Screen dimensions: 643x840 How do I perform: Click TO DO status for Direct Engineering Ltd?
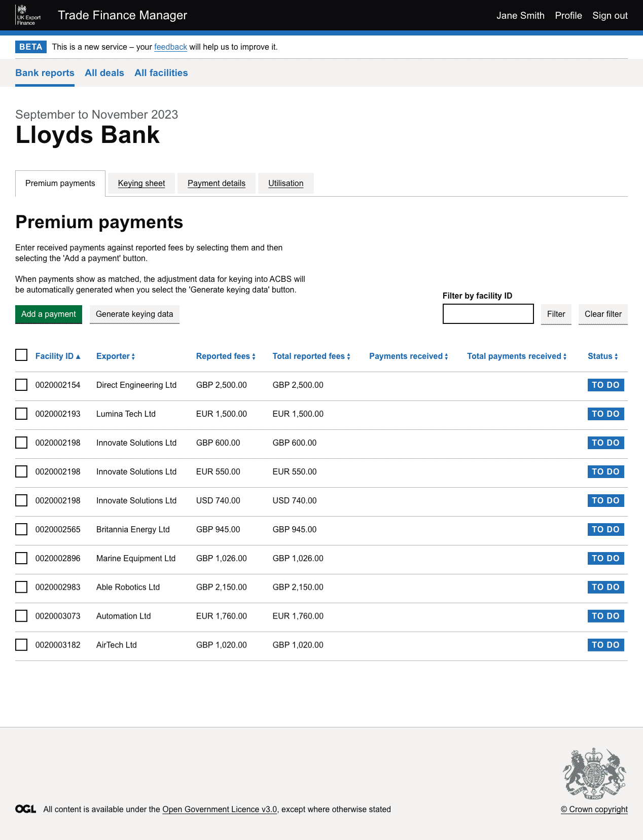pos(605,385)
